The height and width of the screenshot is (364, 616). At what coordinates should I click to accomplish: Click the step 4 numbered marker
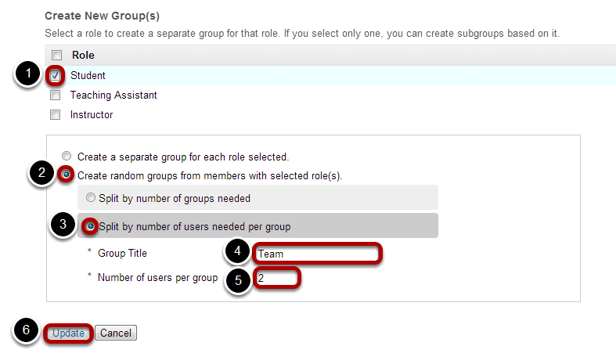tap(237, 250)
